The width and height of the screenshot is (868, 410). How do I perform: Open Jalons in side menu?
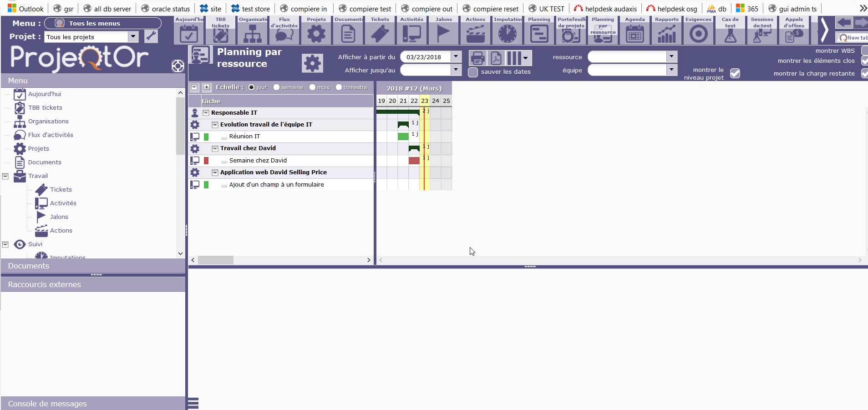[59, 217]
